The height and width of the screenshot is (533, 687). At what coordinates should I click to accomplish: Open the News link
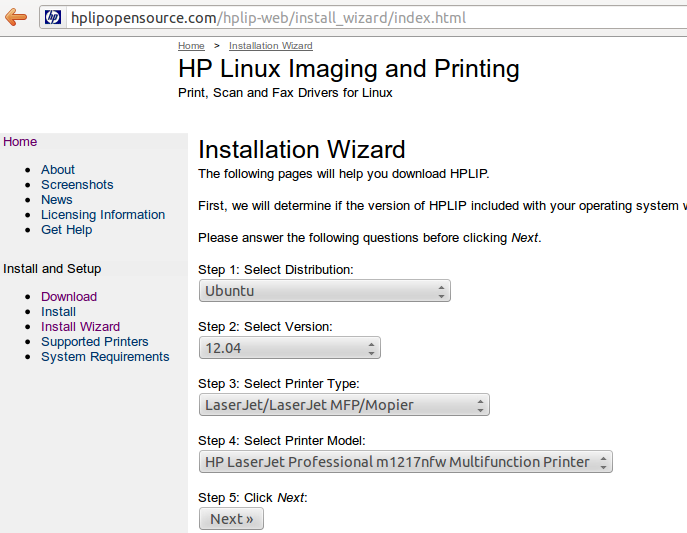57,200
